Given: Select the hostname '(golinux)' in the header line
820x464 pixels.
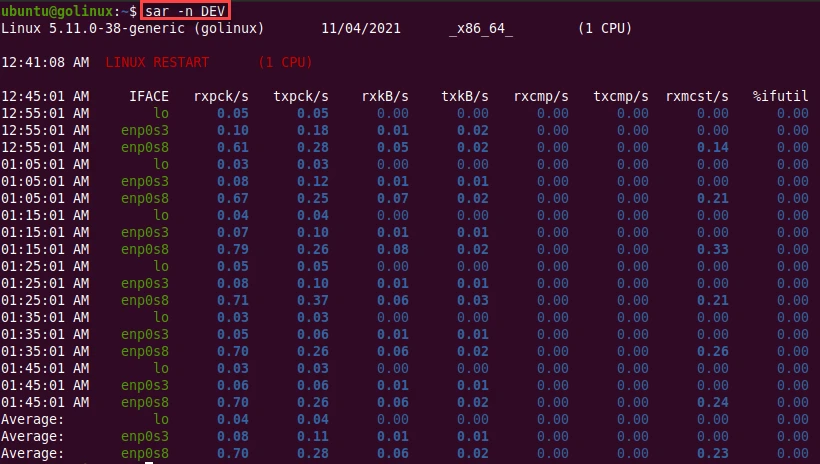Looking at the screenshot, I should [229, 28].
